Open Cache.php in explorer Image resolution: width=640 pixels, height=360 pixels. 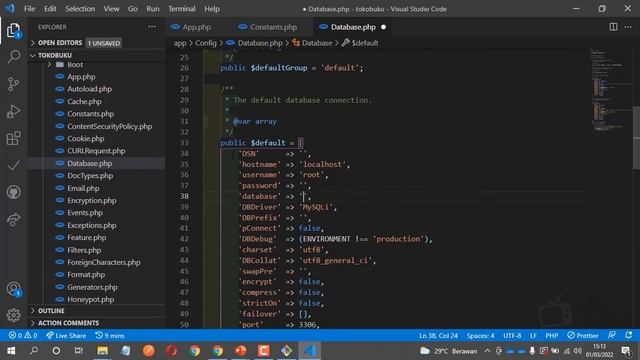(x=84, y=101)
